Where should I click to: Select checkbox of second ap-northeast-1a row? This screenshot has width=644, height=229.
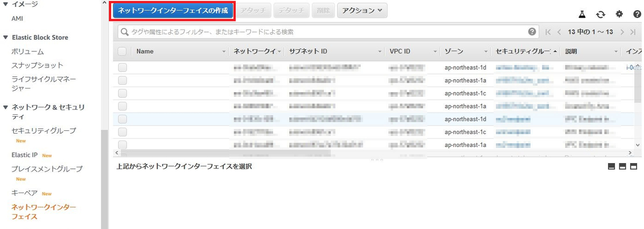point(122,106)
